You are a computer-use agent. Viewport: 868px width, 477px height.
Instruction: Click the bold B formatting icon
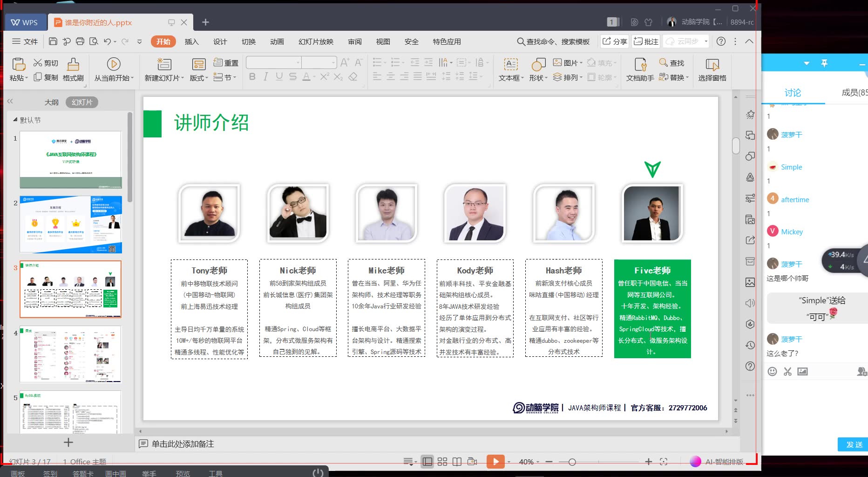tap(252, 76)
